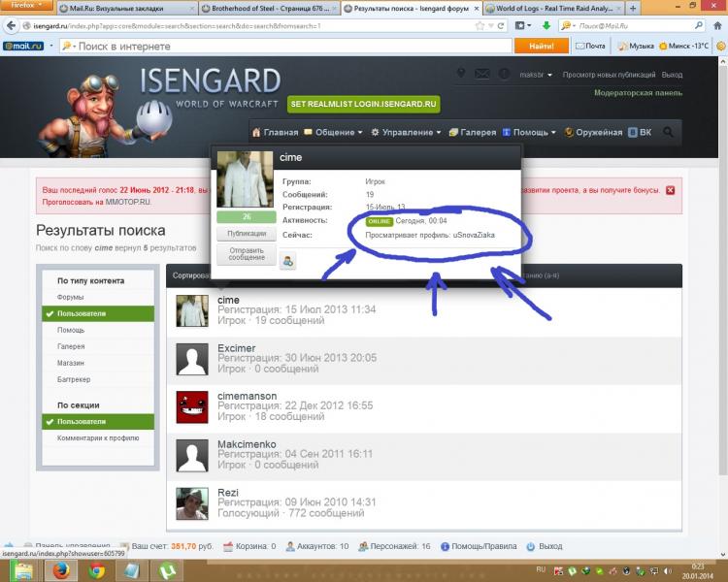This screenshot has width=728, height=582.
Task: Open Аккаунтов: 10 in bottom bar
Action: 317,546
